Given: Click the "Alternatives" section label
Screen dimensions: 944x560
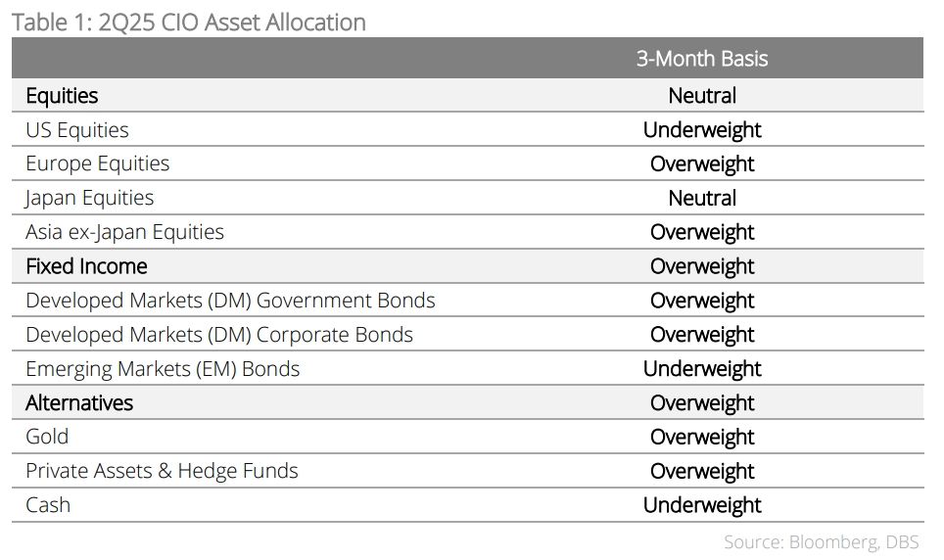Looking at the screenshot, I should [79, 403].
